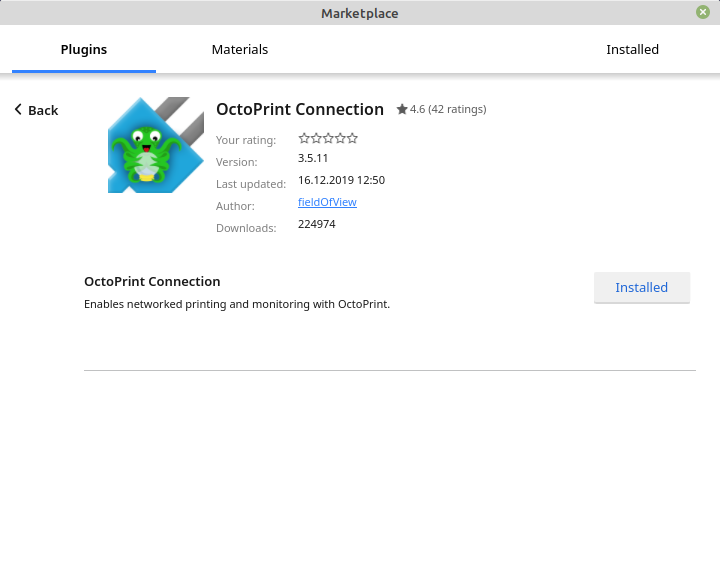Click the large OctoPrint Connection title heading
The height and width of the screenshot is (565, 720).
pos(300,109)
